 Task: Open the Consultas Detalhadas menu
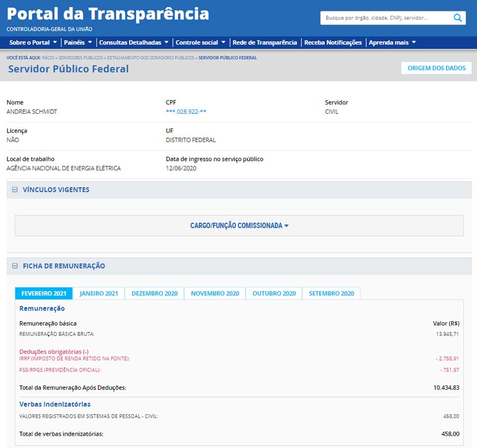[134, 43]
